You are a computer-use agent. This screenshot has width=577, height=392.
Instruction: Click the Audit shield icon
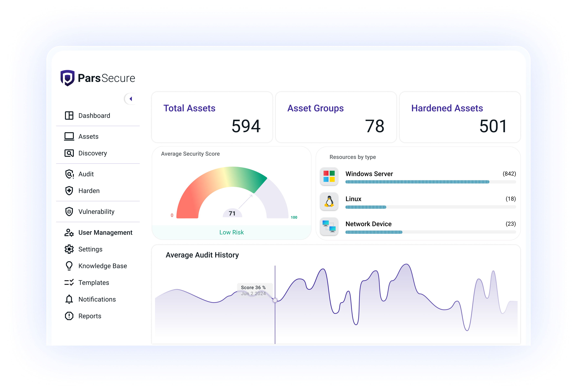click(69, 174)
